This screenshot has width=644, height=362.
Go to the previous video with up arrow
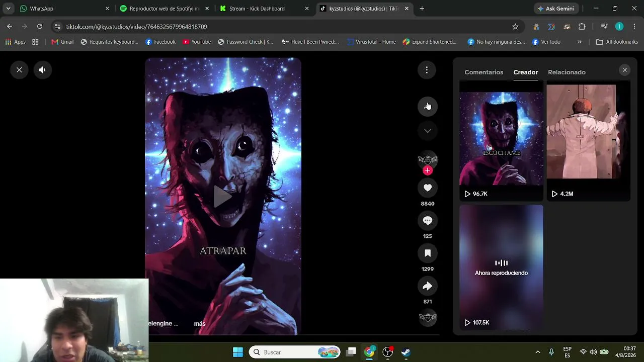[428, 106]
